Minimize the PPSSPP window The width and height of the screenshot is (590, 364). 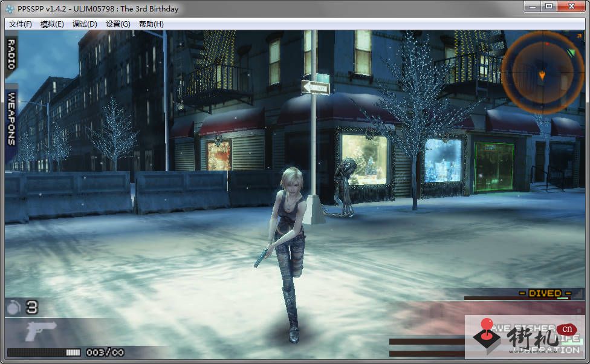pos(532,7)
